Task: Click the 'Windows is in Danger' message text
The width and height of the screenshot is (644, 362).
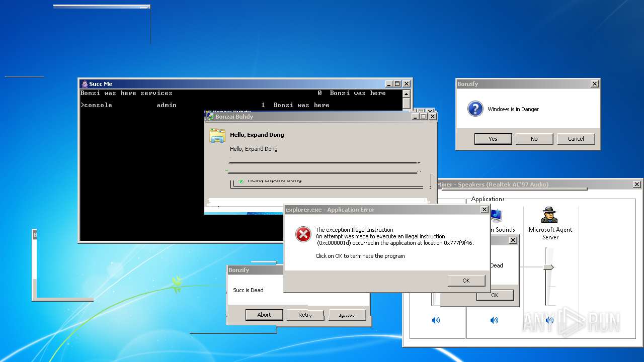Action: [x=513, y=109]
